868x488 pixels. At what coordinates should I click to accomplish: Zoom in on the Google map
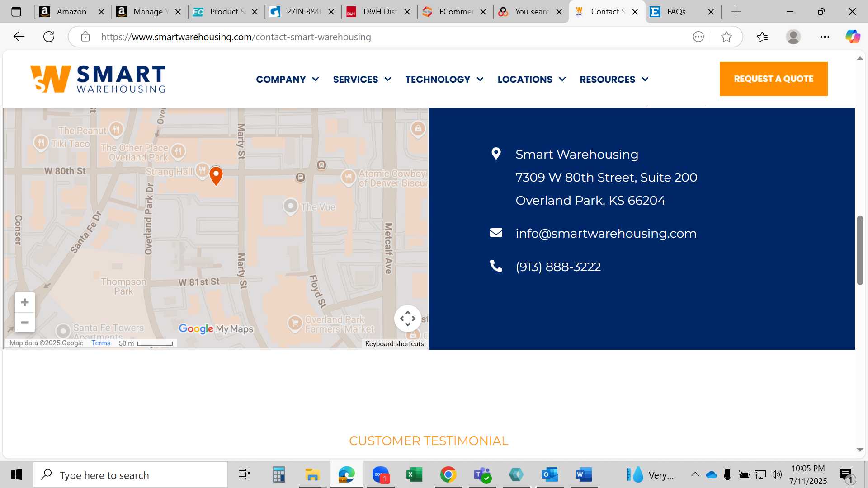click(x=25, y=302)
